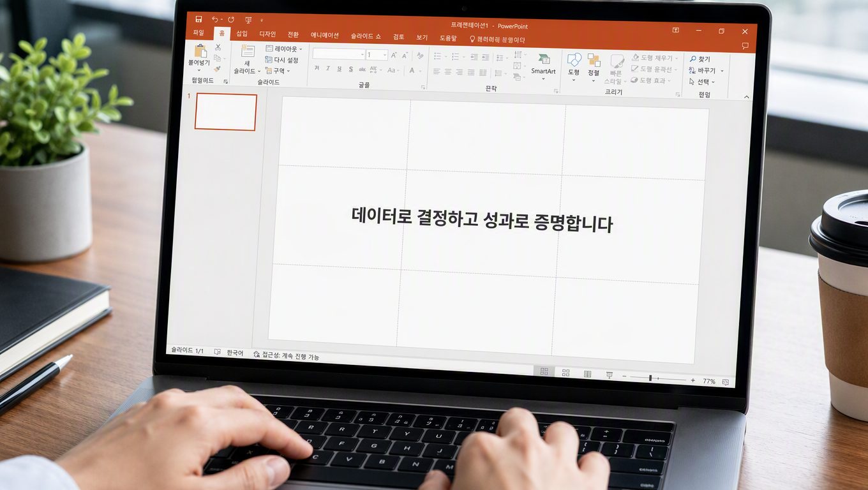Open the 검토 tab

399,37
